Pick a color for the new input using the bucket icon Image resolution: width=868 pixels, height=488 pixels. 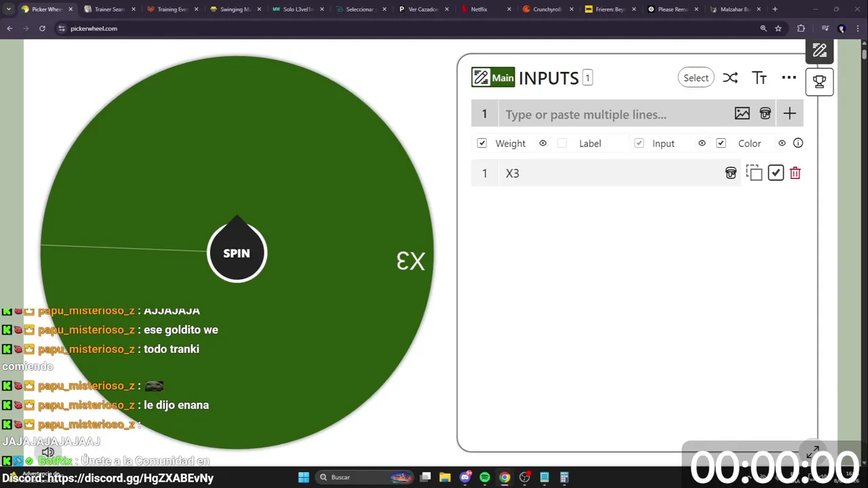(x=765, y=114)
